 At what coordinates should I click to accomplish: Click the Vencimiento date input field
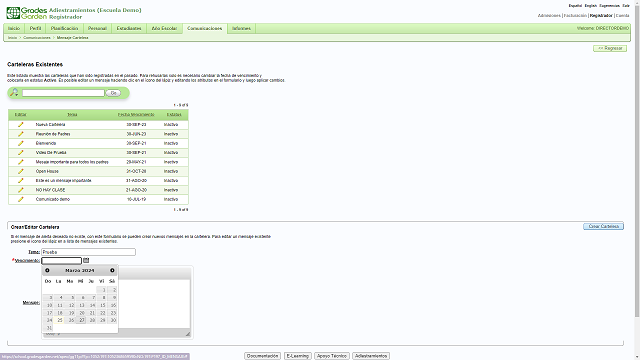click(x=61, y=260)
